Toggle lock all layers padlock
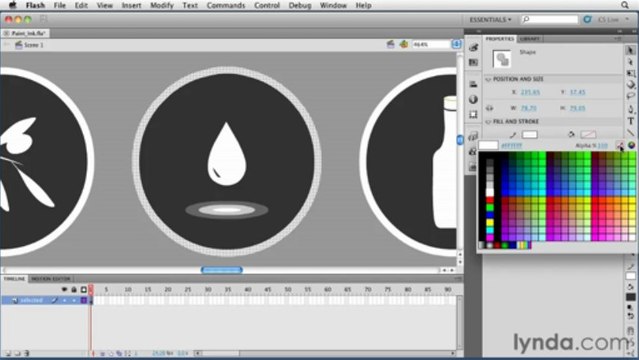This screenshot has width=639, height=360. [74, 289]
